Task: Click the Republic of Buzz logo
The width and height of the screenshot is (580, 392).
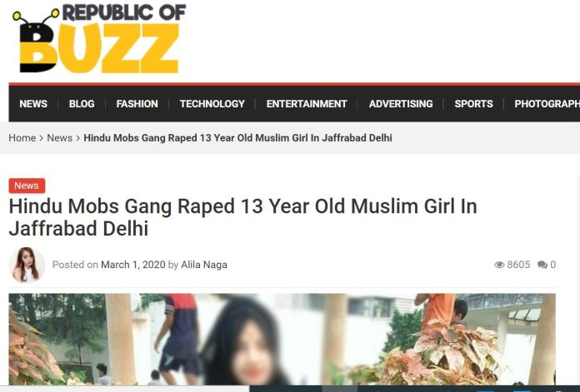Action: (x=99, y=38)
